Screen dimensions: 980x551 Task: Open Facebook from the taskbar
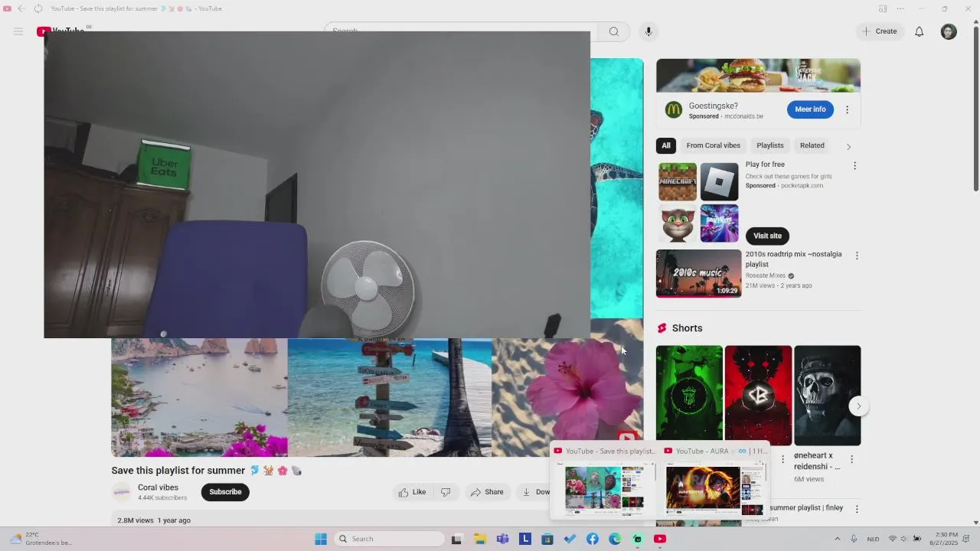[x=593, y=539]
